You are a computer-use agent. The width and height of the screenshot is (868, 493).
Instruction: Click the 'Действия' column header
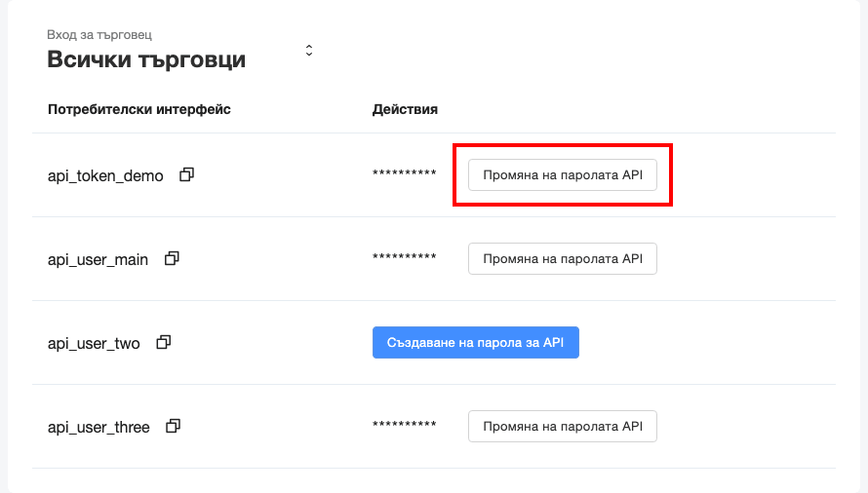[x=405, y=109]
